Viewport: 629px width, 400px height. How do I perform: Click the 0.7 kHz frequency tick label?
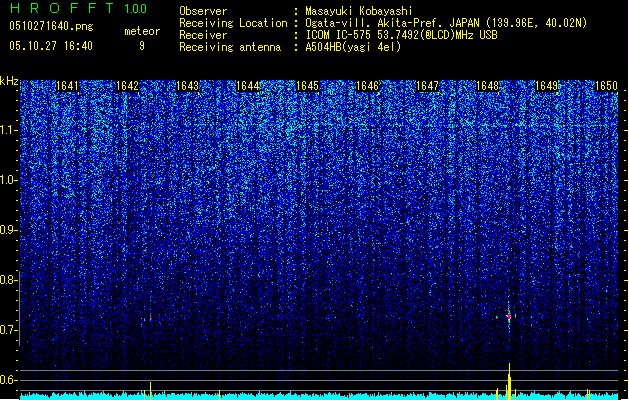[8, 330]
